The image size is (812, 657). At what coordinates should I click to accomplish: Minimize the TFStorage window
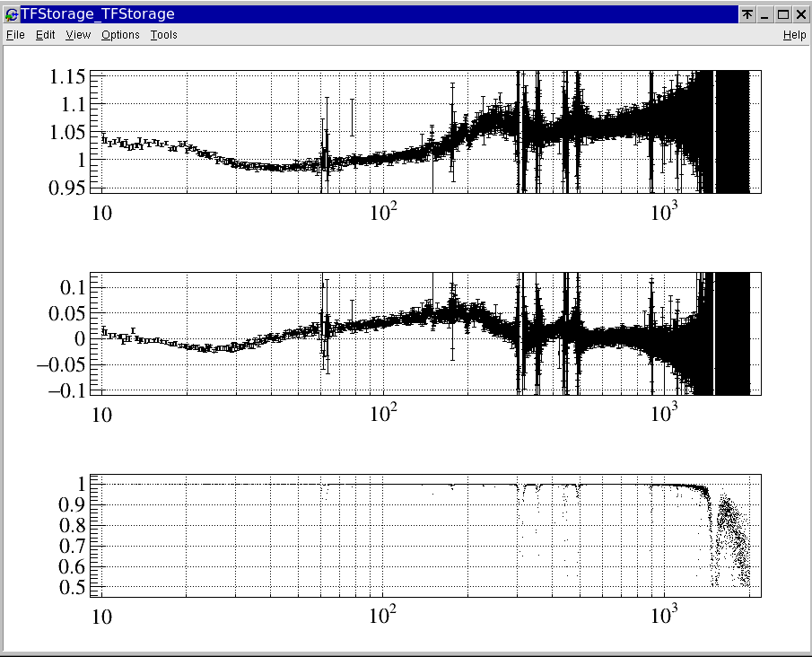click(764, 14)
